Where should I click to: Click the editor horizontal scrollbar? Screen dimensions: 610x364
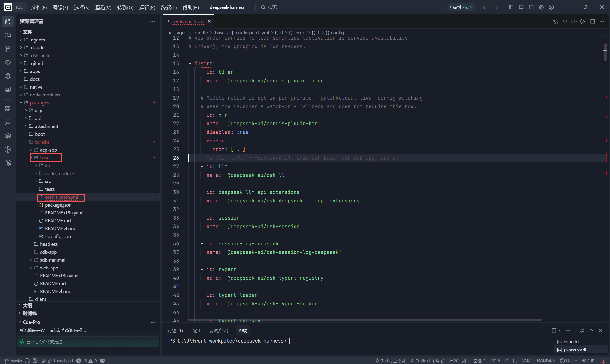(365, 320)
